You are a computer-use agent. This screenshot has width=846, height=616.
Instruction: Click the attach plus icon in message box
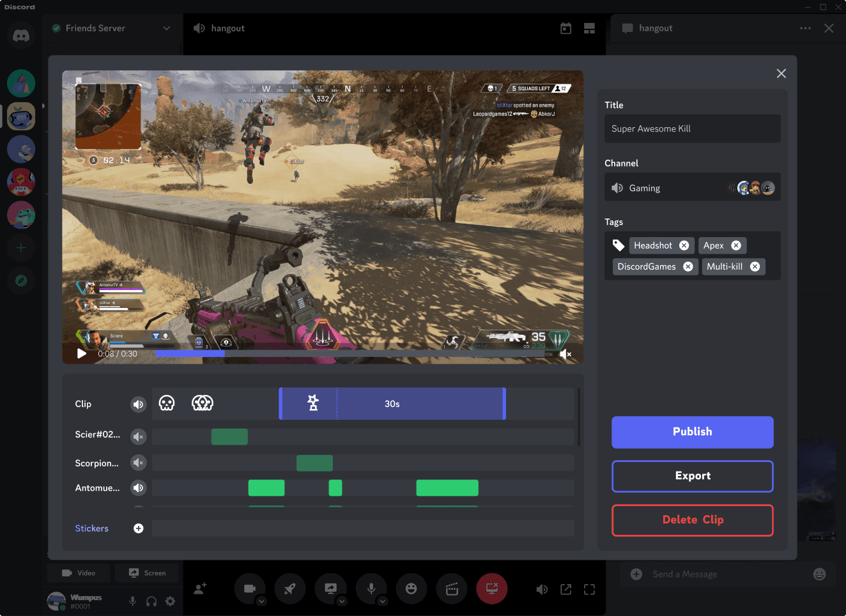[x=636, y=574]
